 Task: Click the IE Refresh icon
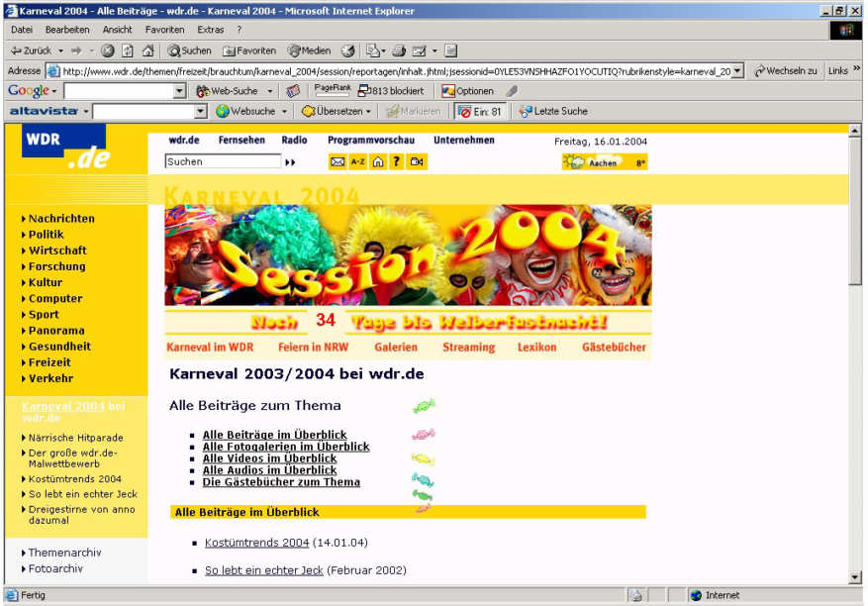pyautogui.click(x=128, y=50)
